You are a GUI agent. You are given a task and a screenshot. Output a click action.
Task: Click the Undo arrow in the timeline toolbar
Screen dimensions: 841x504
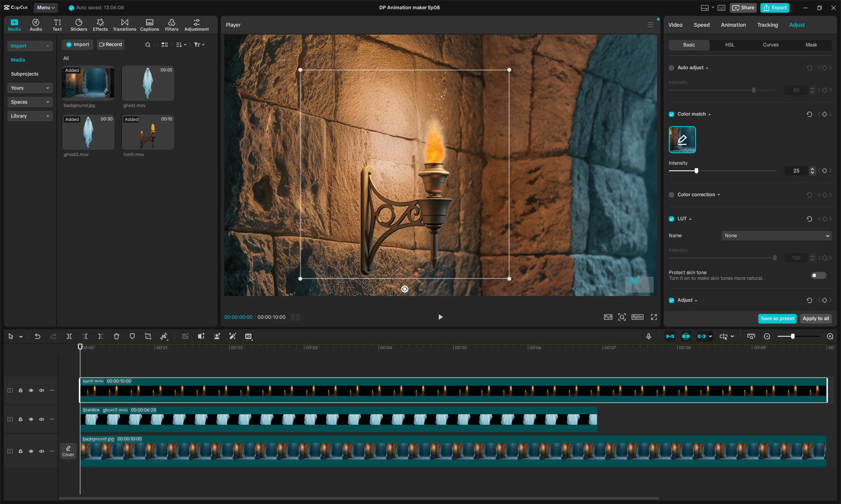pos(38,336)
